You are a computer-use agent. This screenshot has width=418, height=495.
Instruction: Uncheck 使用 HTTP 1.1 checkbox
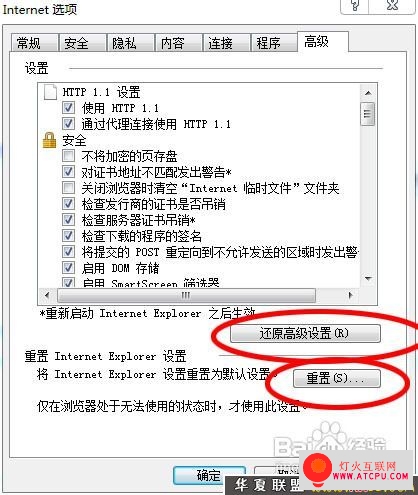pyautogui.click(x=68, y=108)
